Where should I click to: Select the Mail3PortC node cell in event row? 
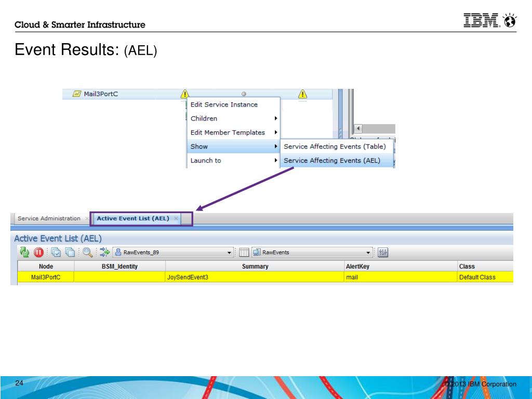click(46, 277)
